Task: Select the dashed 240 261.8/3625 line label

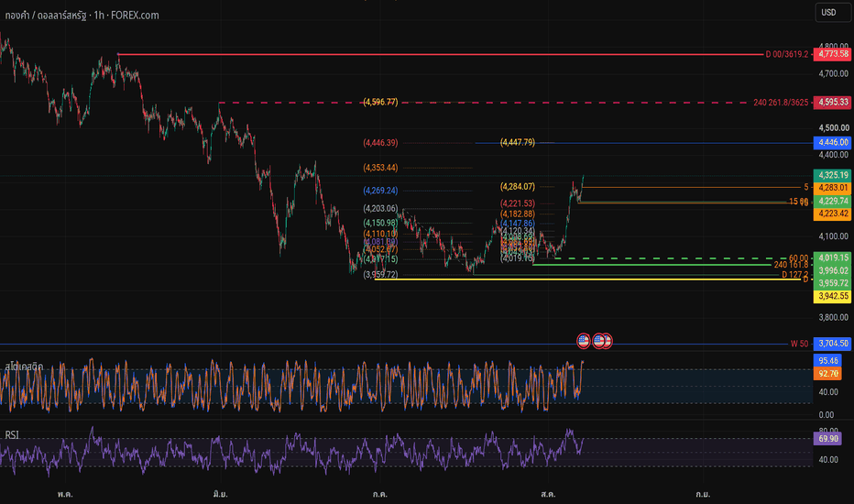Action: pyautogui.click(x=781, y=103)
